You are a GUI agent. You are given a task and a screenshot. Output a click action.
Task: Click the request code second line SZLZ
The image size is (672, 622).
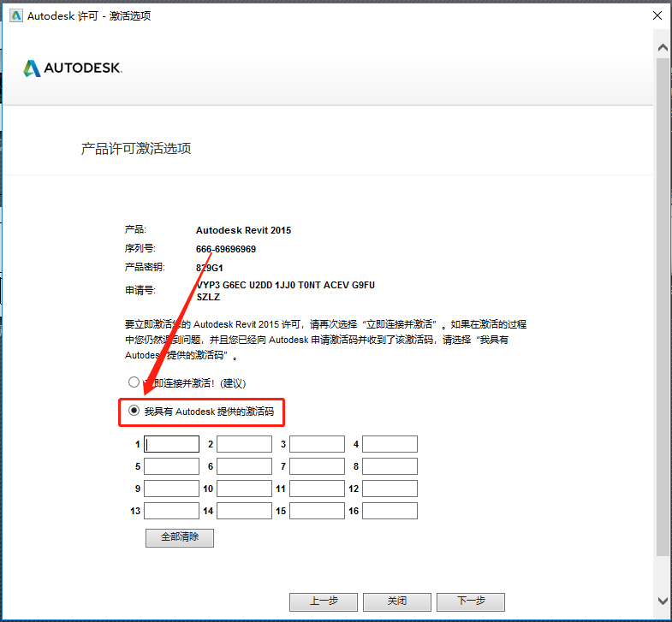click(208, 297)
